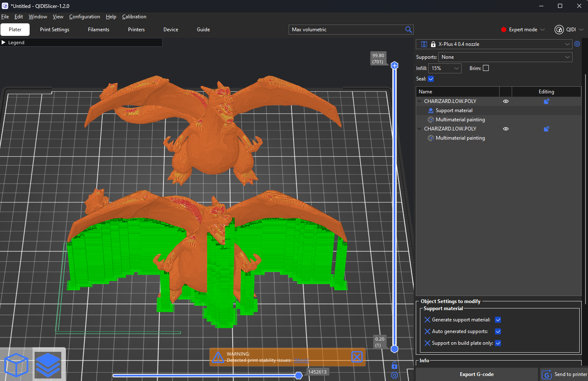Click the Support material item icon
The height and width of the screenshot is (381, 588).
(x=431, y=110)
